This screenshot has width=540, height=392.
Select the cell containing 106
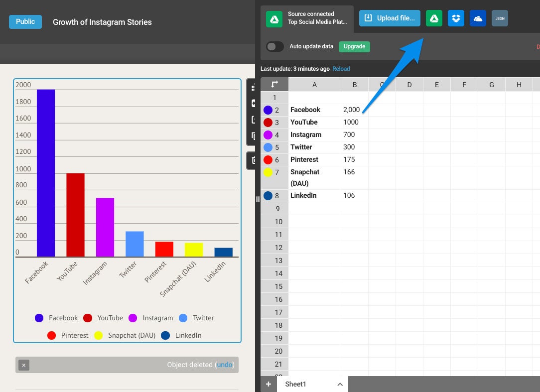pos(354,195)
